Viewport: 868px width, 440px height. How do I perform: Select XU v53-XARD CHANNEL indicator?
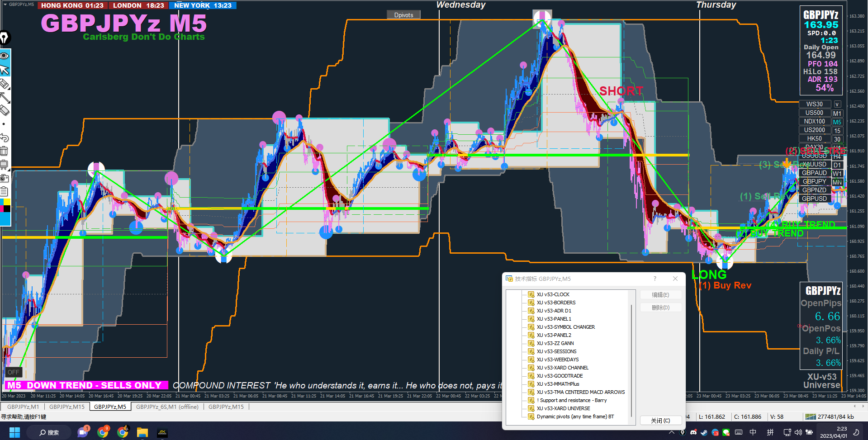(562, 368)
